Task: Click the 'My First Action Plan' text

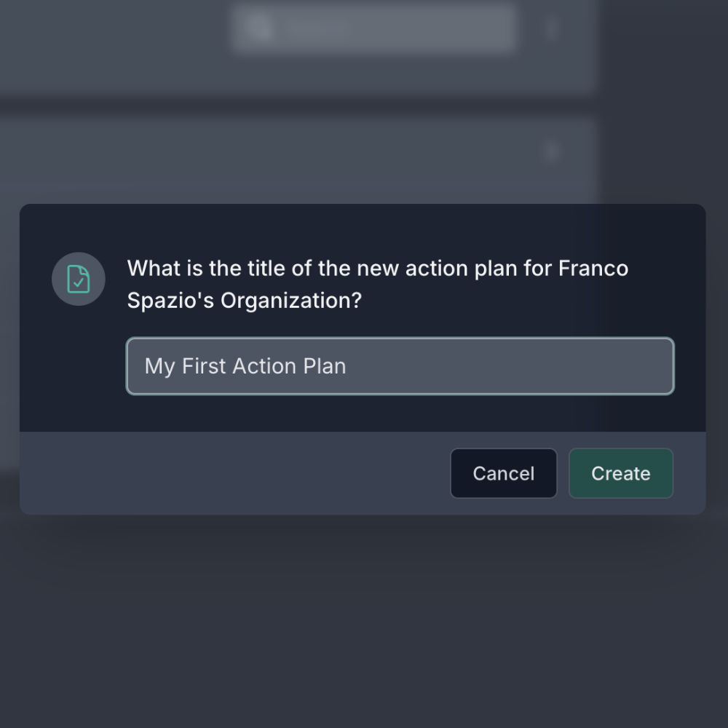Action: (x=245, y=366)
